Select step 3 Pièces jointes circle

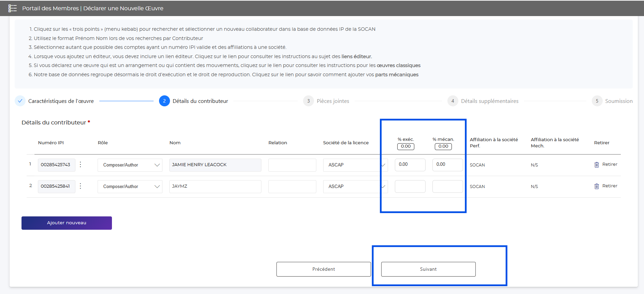tap(308, 101)
